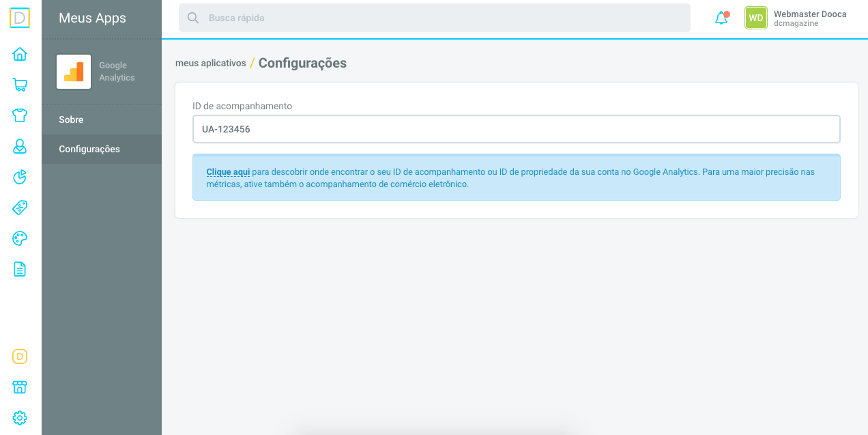Click the ID de acompanhamento input field
This screenshot has width=868, height=435.
pos(517,129)
